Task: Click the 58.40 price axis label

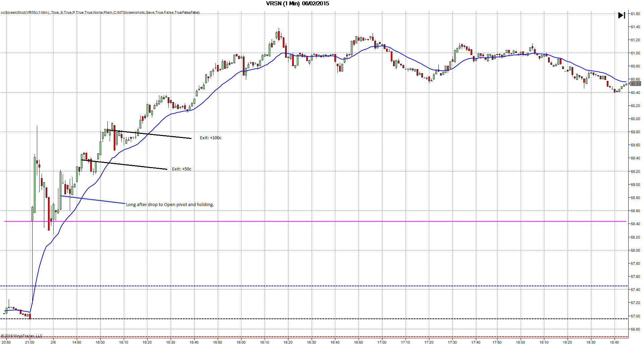Action: coord(635,224)
